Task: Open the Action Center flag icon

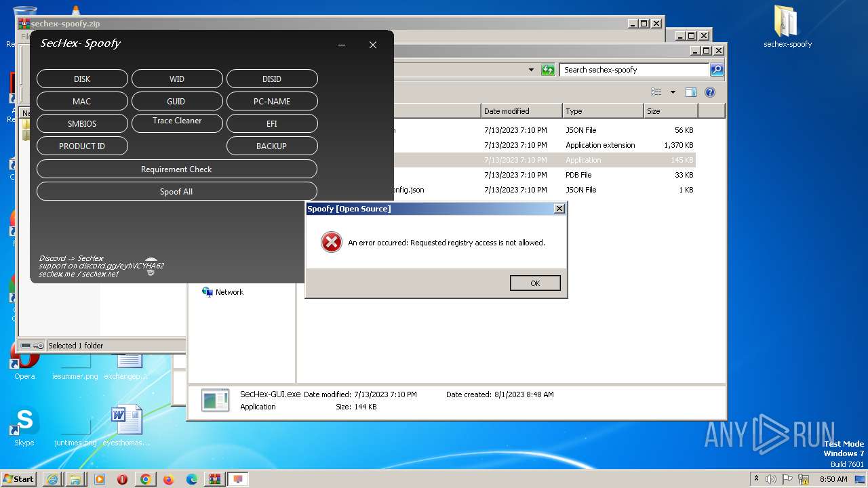Action: click(x=788, y=479)
